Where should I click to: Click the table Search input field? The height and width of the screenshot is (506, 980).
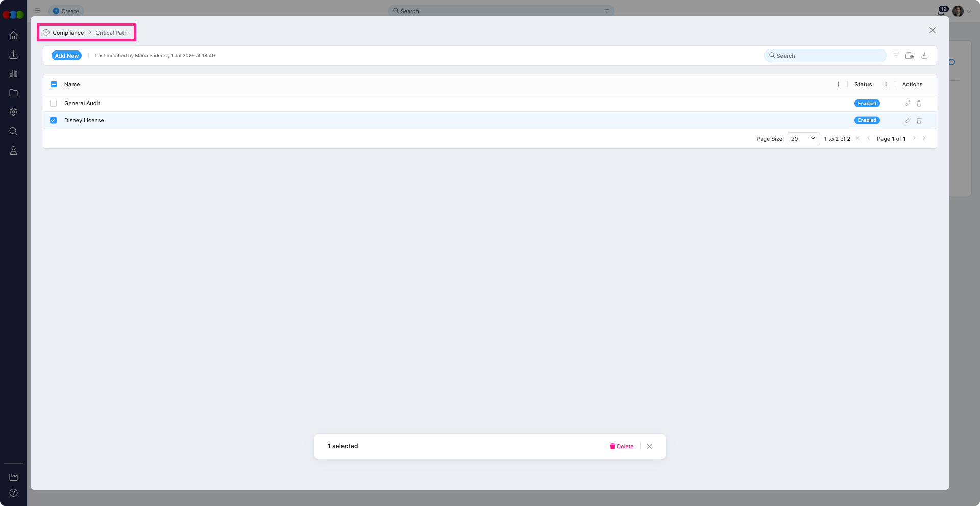click(x=827, y=56)
